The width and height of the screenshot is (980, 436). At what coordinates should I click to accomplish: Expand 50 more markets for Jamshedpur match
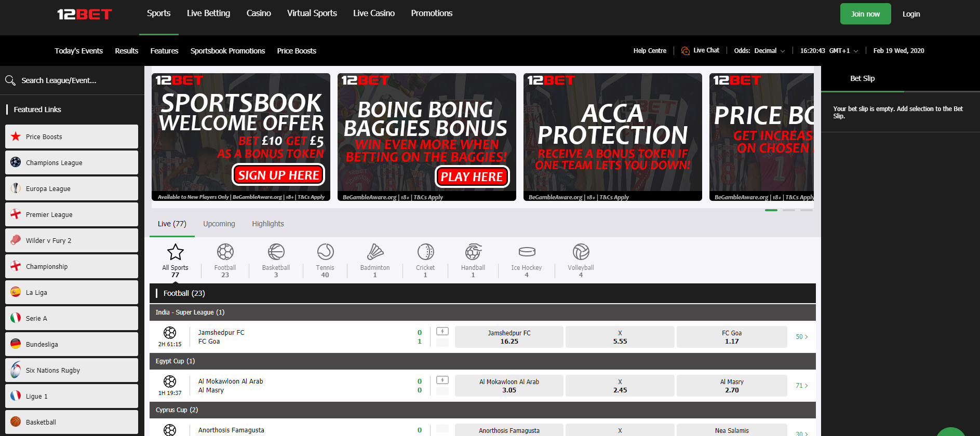801,337
